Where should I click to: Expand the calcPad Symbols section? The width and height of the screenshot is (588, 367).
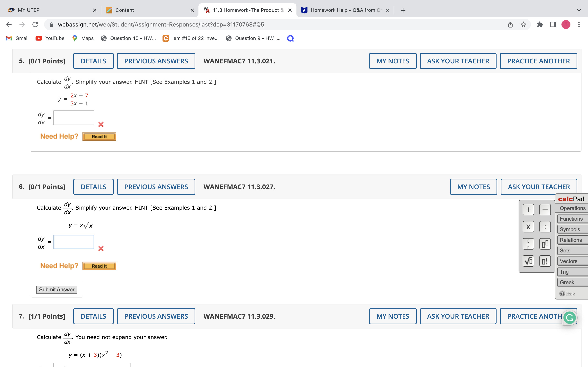(570, 229)
